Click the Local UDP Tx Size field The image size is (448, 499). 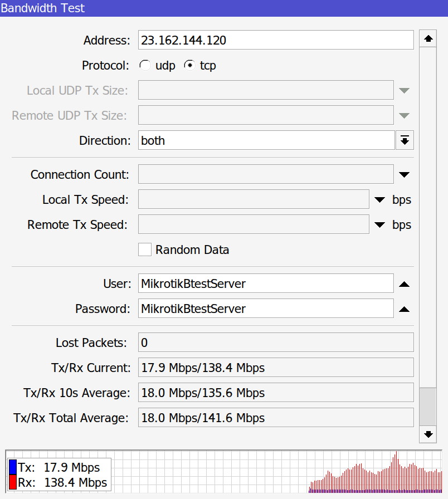pyautogui.click(x=266, y=90)
